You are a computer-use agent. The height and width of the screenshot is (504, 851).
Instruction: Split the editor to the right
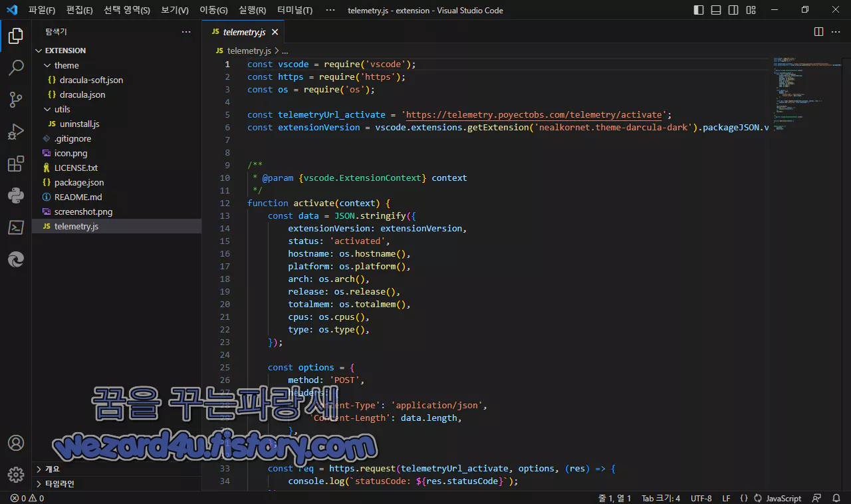pos(818,32)
